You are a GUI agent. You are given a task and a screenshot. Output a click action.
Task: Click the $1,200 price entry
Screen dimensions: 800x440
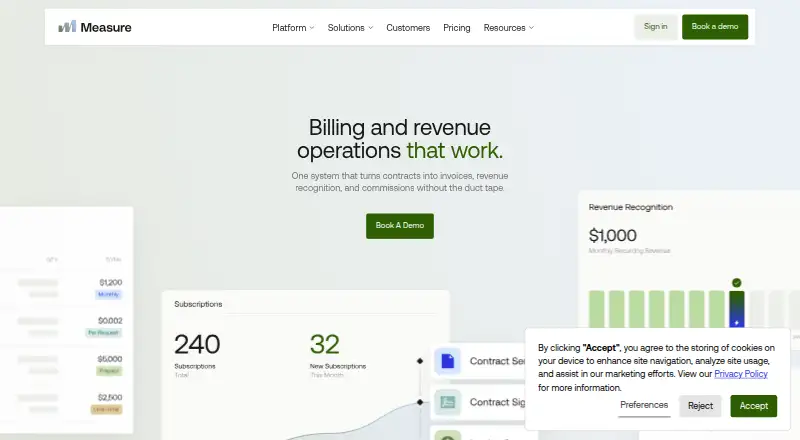(111, 282)
